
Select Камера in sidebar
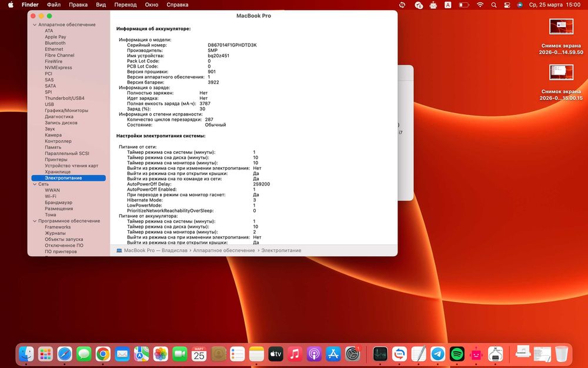coord(54,135)
